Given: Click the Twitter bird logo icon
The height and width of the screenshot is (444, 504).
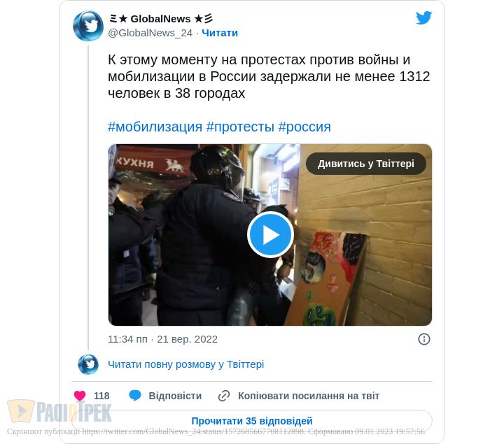Looking at the screenshot, I should 423,17.
